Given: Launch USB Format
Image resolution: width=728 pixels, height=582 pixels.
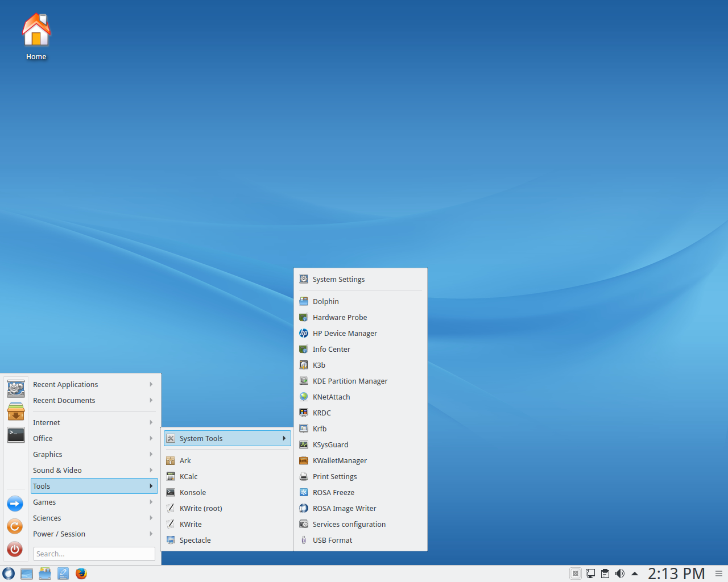Looking at the screenshot, I should coord(361,541).
